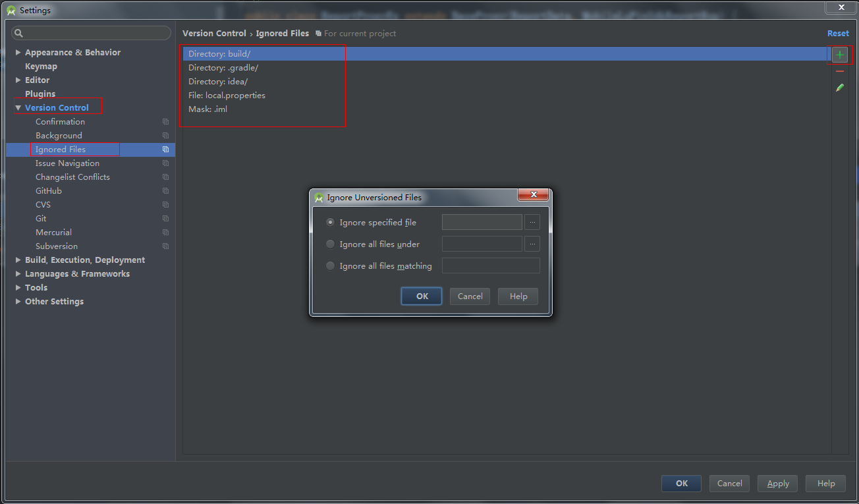The image size is (859, 504).
Task: Click project-level icon beside GitHub
Action: point(165,191)
